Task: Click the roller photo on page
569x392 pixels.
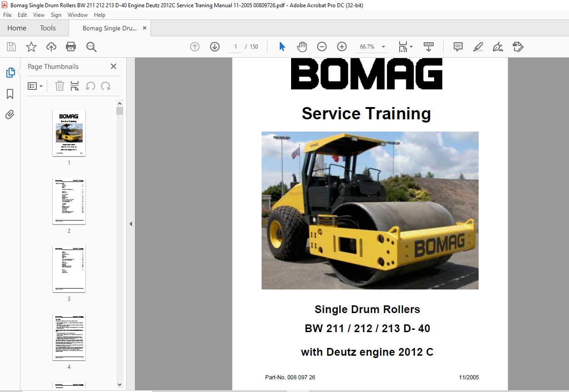Action: point(370,211)
